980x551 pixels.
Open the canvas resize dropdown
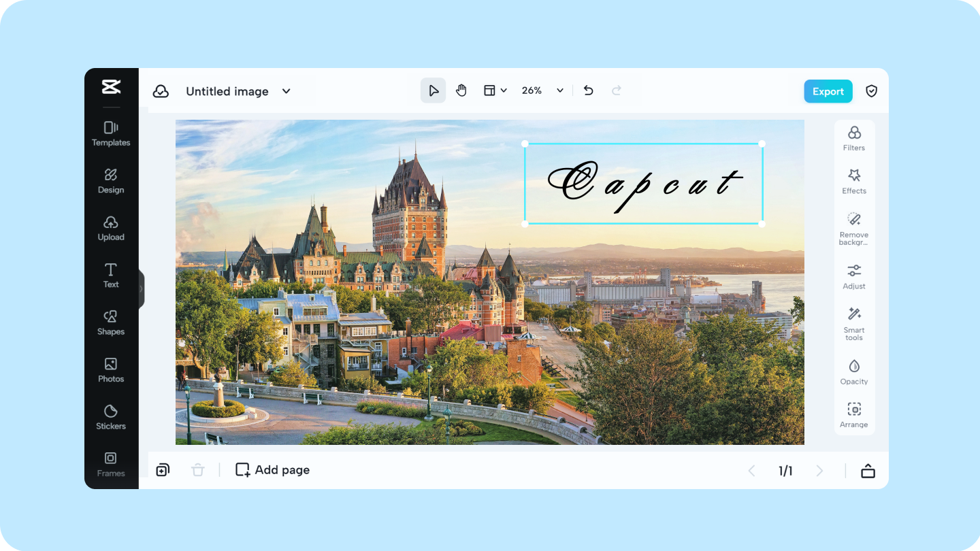(x=495, y=90)
